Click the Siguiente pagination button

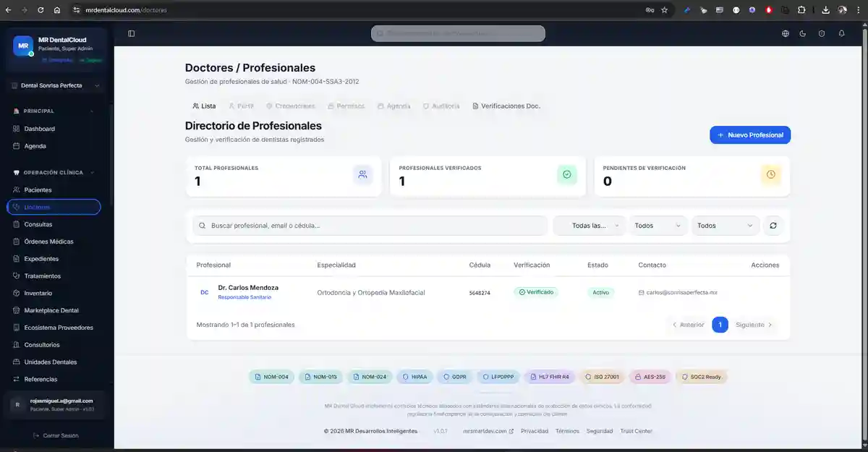(754, 325)
